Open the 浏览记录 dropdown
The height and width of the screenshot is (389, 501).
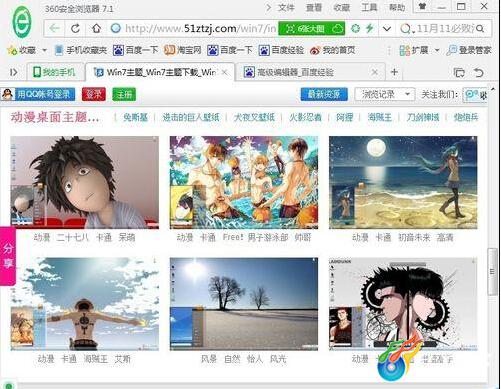coord(385,95)
